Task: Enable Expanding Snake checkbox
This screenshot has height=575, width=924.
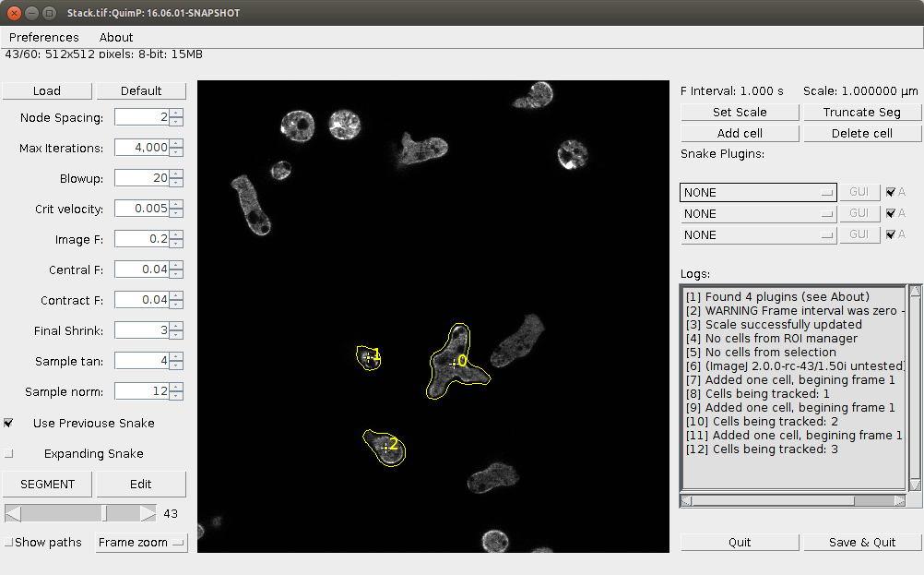Action: point(9,453)
